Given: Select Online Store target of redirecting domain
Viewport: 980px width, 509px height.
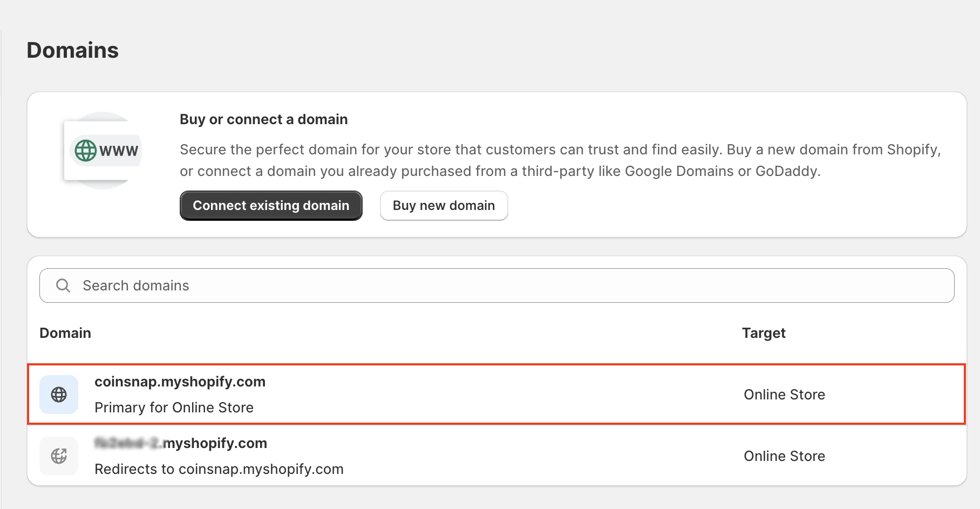Looking at the screenshot, I should click(x=784, y=456).
